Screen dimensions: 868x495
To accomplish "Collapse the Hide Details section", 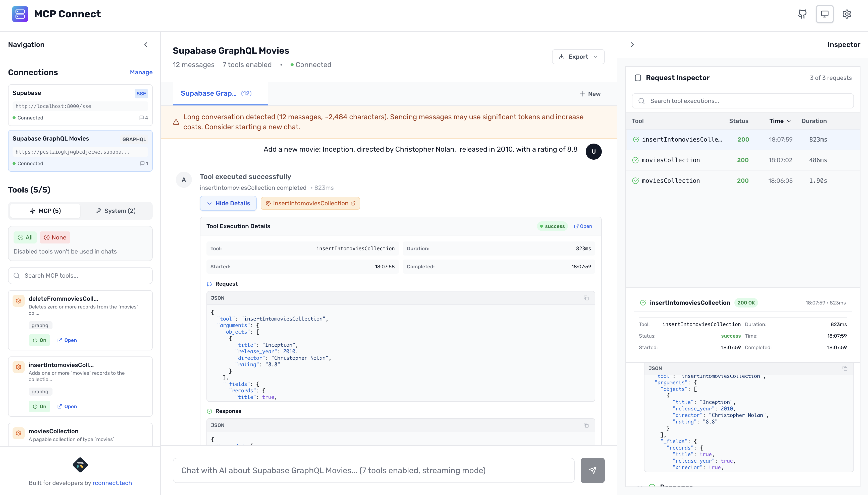I will (228, 203).
